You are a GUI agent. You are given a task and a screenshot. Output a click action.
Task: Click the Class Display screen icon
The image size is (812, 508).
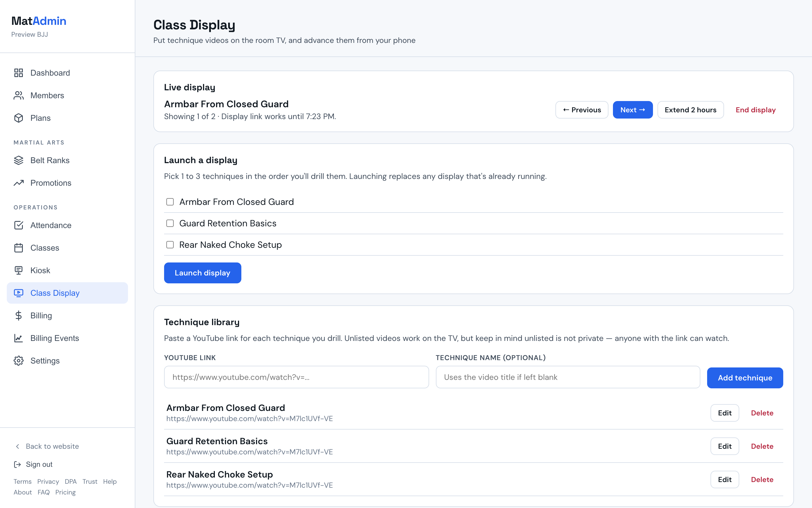click(x=18, y=293)
